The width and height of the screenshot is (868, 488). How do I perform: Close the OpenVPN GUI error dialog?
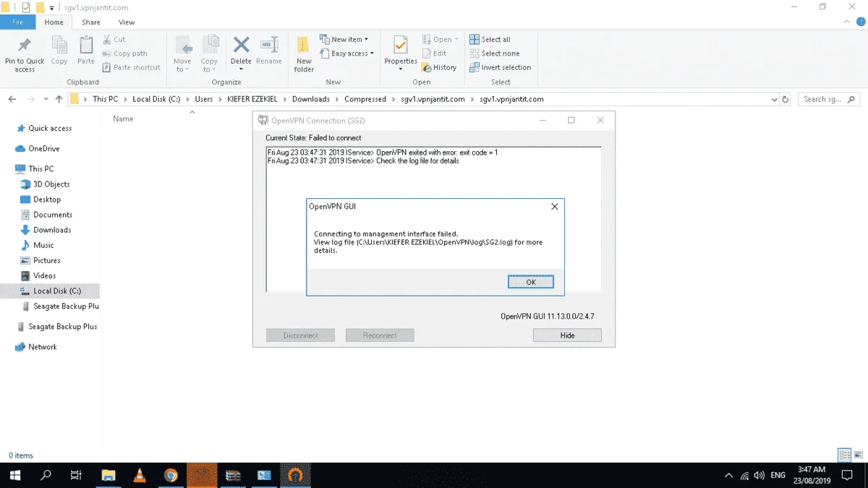coord(554,207)
